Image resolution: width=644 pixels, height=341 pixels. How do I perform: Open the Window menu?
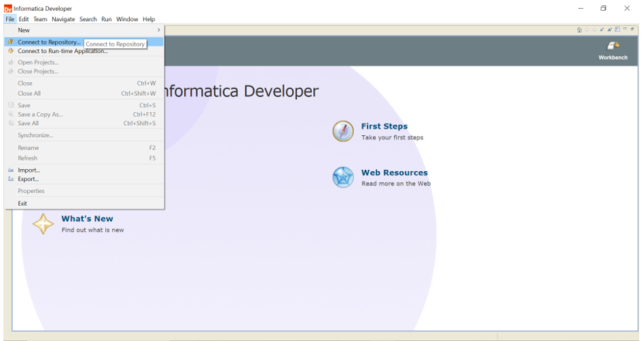point(127,19)
